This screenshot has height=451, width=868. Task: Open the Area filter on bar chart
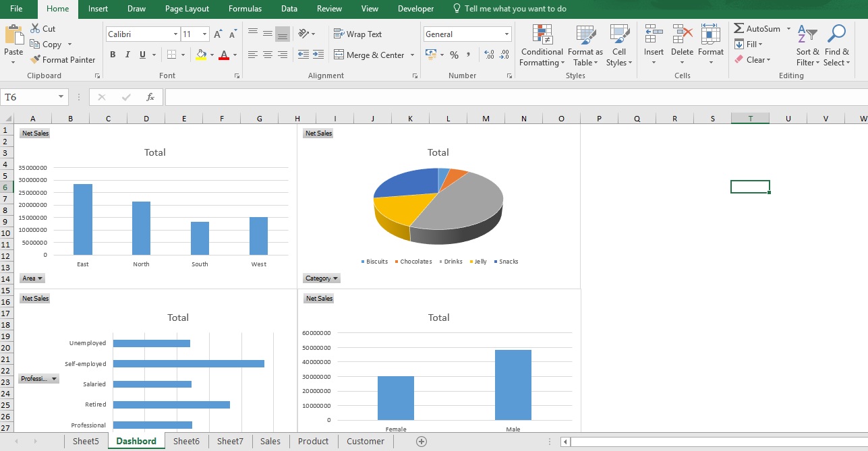(32, 278)
